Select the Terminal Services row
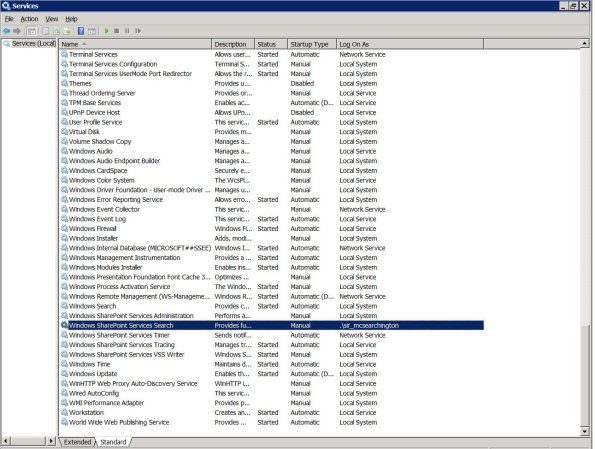Image resolution: width=595 pixels, height=449 pixels. 272,54
